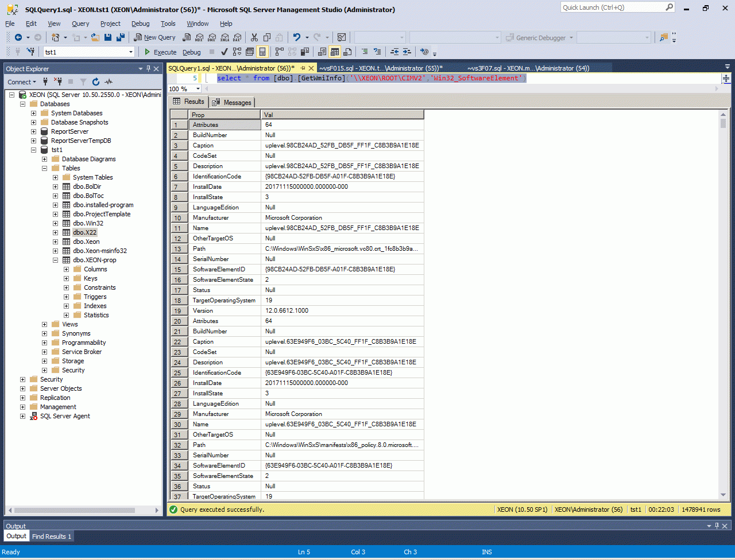Switch to the Find Results 1 tab
The width and height of the screenshot is (735, 560).
coord(52,536)
